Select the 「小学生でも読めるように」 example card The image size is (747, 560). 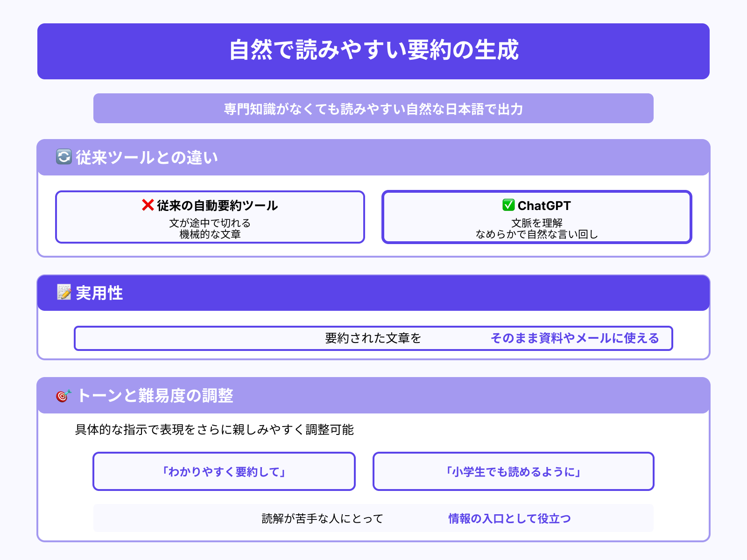(x=514, y=471)
